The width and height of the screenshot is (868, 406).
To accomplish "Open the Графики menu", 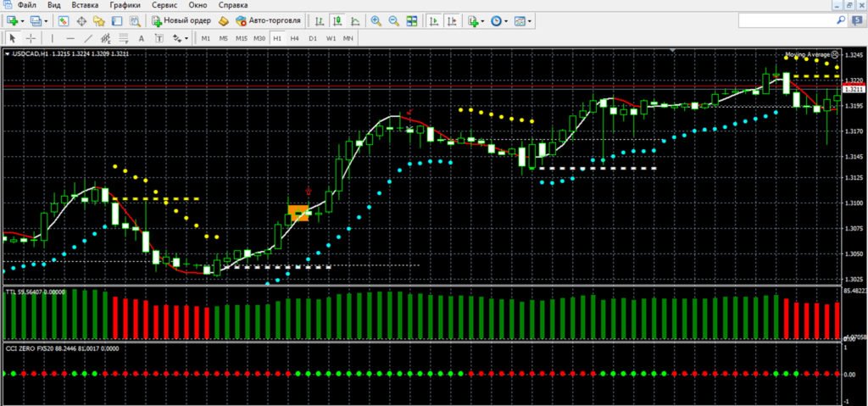I will (x=125, y=5).
